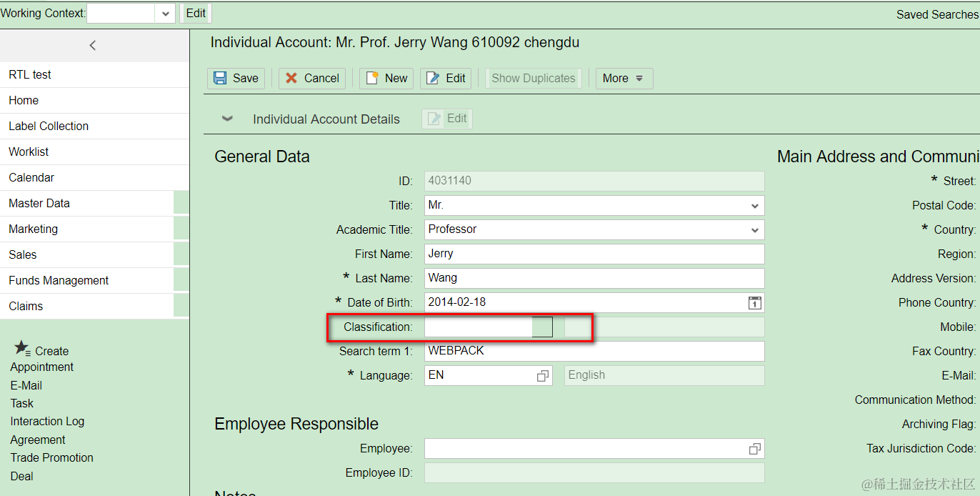Click the New document icon

372,79
